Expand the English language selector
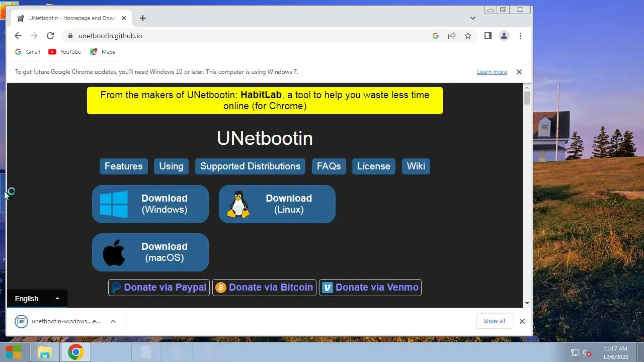Screen dimensions: 644x362 (37, 299)
